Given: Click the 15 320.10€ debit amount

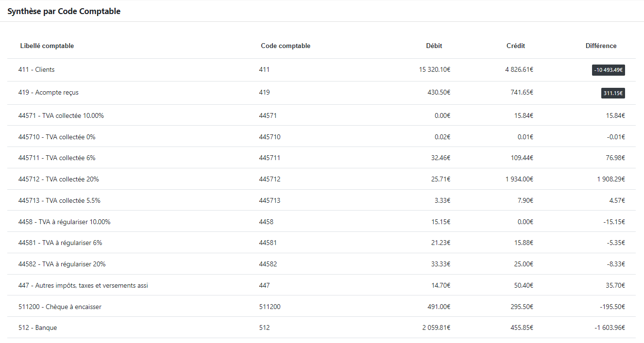Looking at the screenshot, I should coord(434,70).
